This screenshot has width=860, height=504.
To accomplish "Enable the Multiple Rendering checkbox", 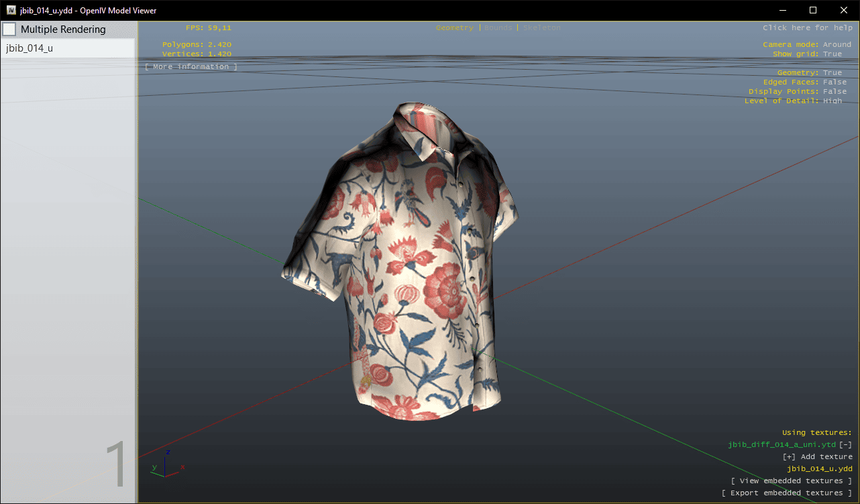I will coord(9,29).
